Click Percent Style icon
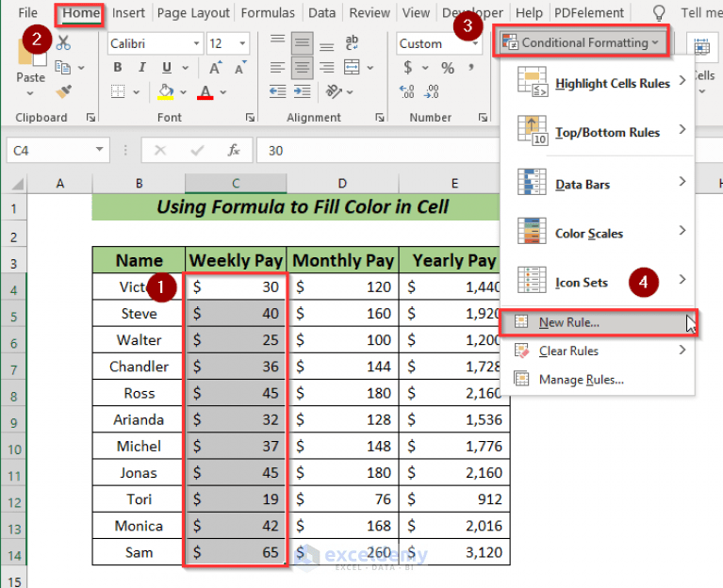Viewport: 723px width, 588px height. pos(448,68)
